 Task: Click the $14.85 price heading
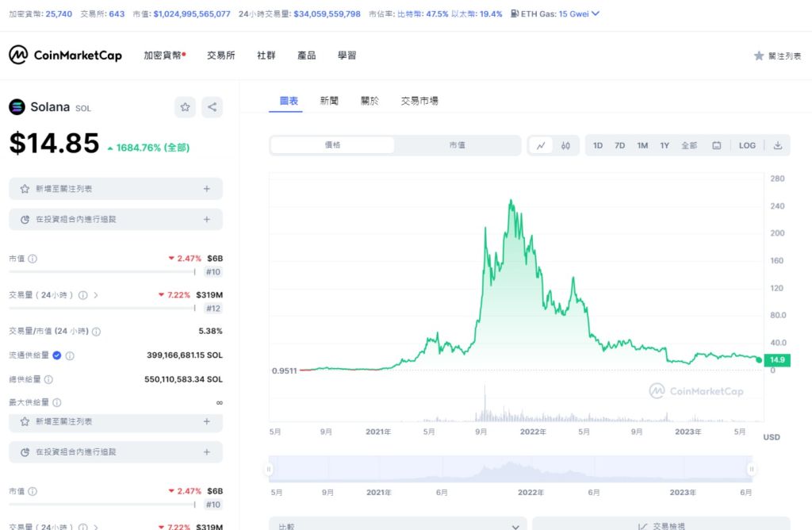[55, 144]
